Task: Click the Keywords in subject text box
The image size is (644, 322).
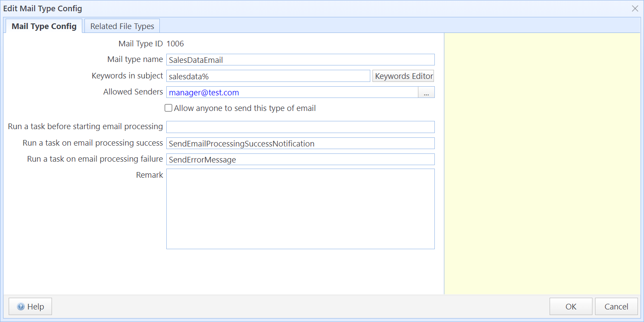Action: [x=268, y=76]
